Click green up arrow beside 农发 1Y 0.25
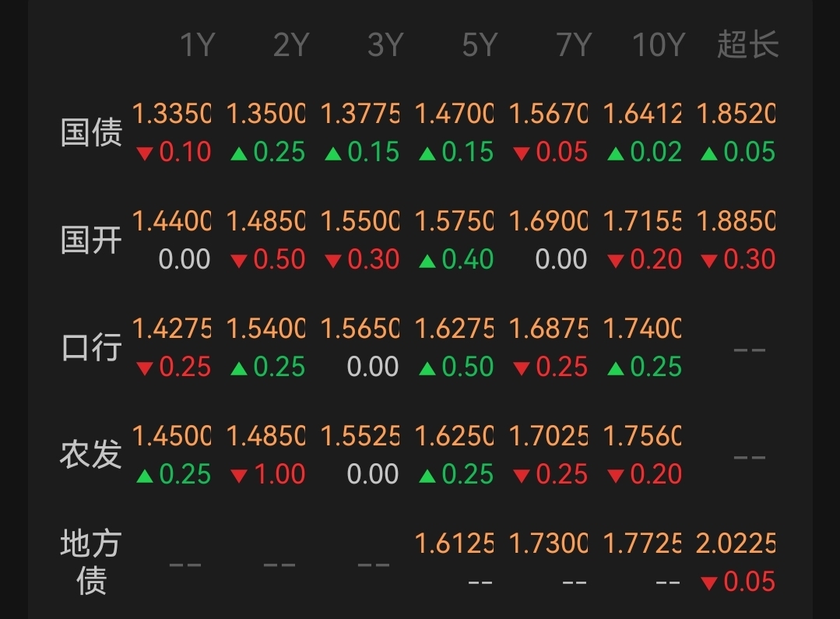The height and width of the screenshot is (619, 840). tap(145, 476)
